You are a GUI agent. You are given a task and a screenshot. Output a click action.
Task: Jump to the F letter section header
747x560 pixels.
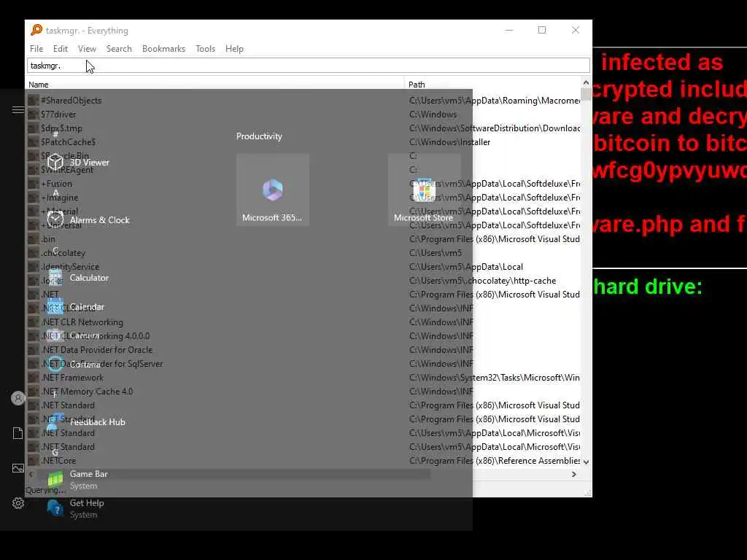point(55,394)
